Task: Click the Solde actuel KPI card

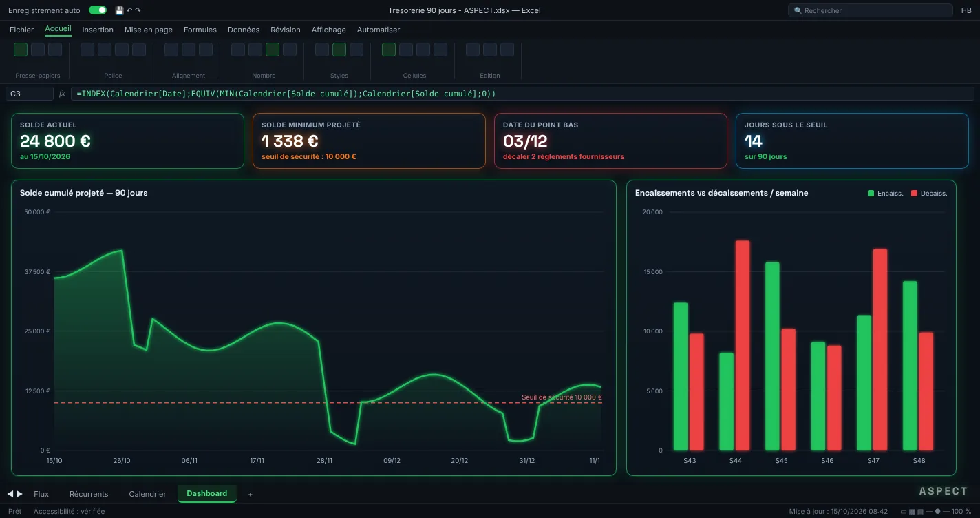Action: (127, 141)
